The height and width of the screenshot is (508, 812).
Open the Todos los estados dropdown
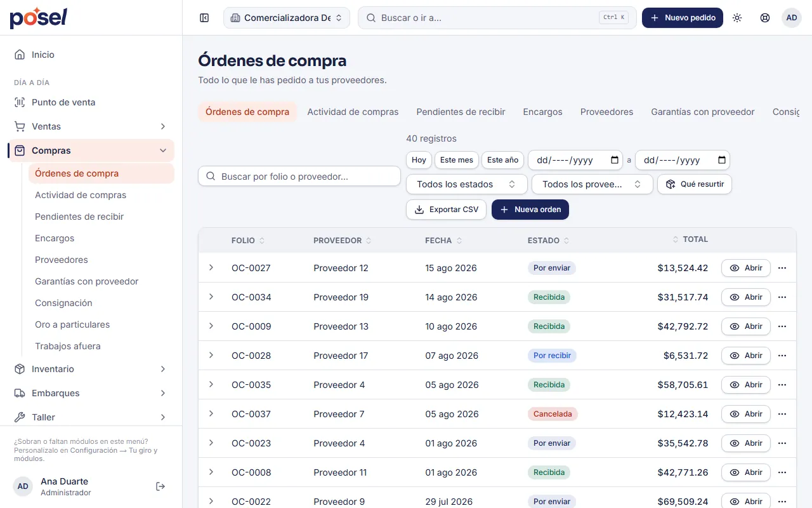pos(467,184)
